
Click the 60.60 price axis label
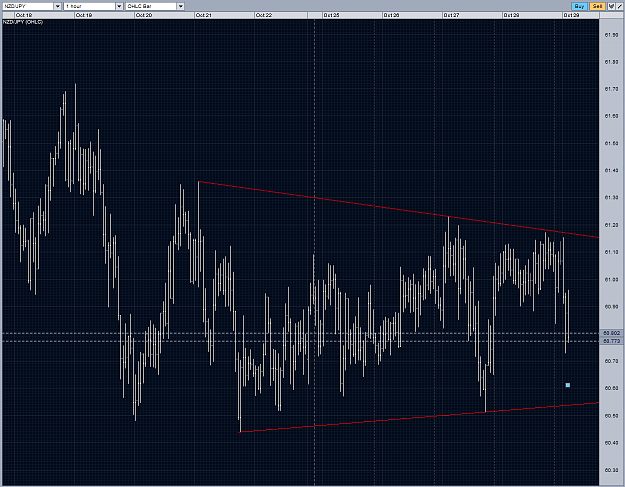(611, 388)
